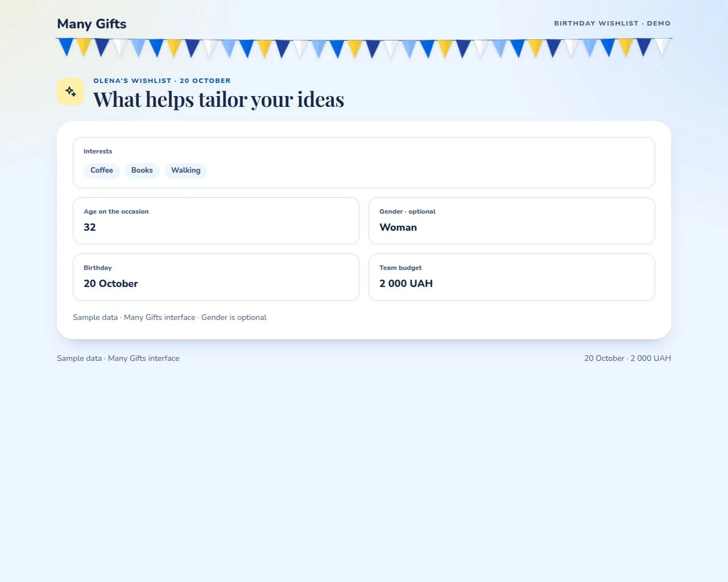Click the 'Gender · optional' label
This screenshot has width=728, height=582.
[x=407, y=211]
